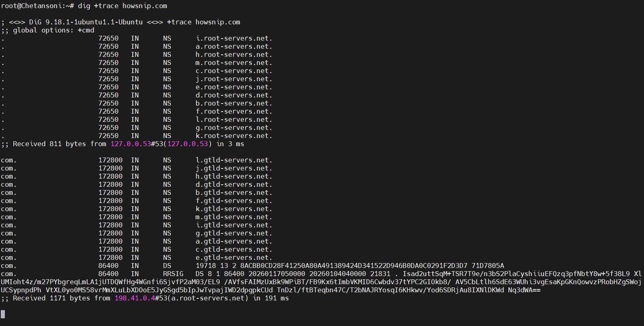
Task: Click the k.root-servers.net. NS record
Action: tap(234, 136)
